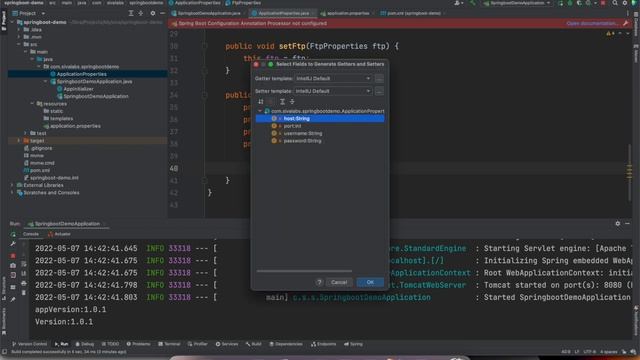Open the SpringbootDemoApplication run configuration dropdown
Screen dimensions: 640x360
(517, 3)
